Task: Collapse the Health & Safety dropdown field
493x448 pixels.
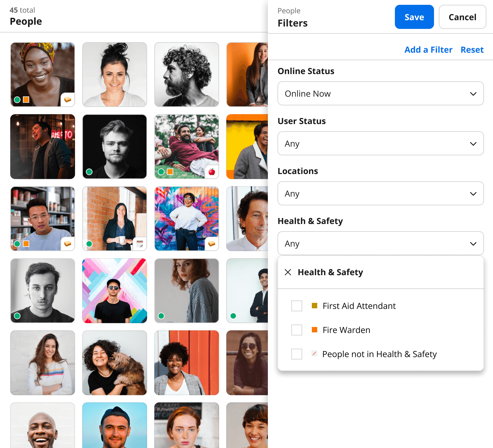Action: [x=380, y=243]
